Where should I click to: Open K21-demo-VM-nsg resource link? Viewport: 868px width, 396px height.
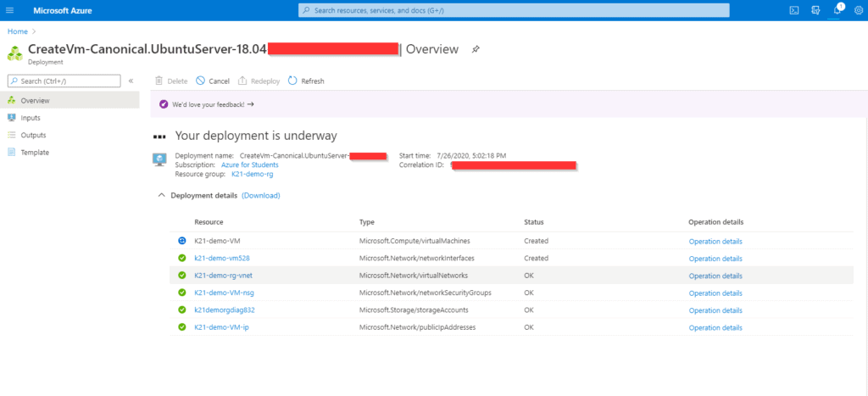tap(224, 293)
